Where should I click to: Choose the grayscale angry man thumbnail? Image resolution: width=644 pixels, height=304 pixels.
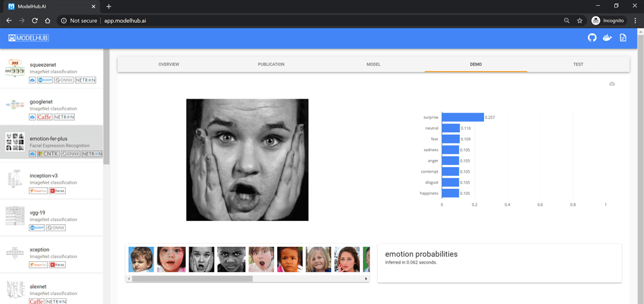click(x=231, y=259)
